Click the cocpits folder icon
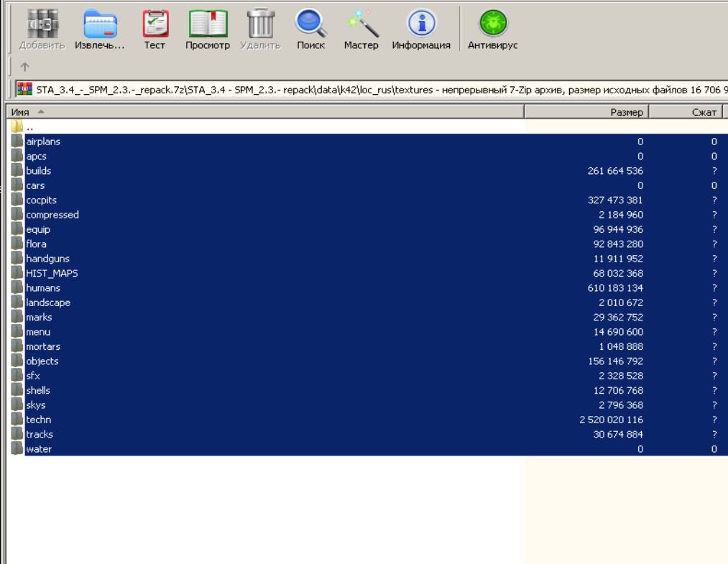728x564 pixels. point(17,200)
